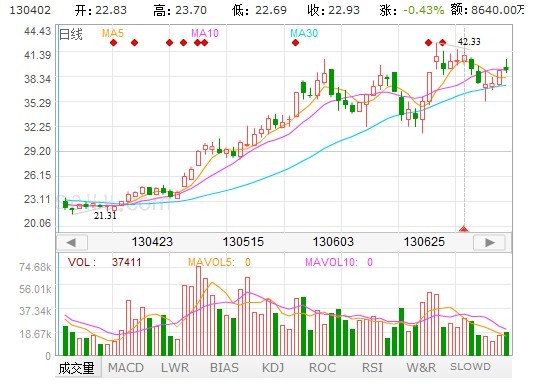Viewport: 533px width, 384px height.
Task: Open the RSI indicator tab
Action: pyautogui.click(x=372, y=368)
